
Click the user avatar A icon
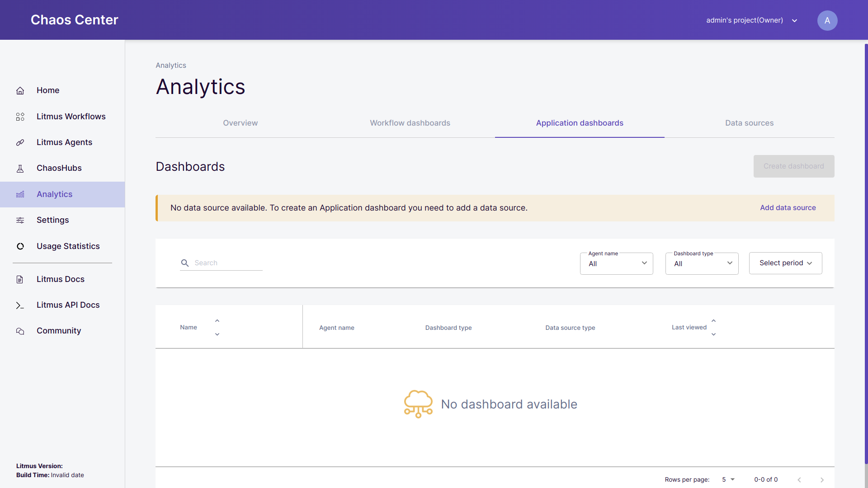827,20
